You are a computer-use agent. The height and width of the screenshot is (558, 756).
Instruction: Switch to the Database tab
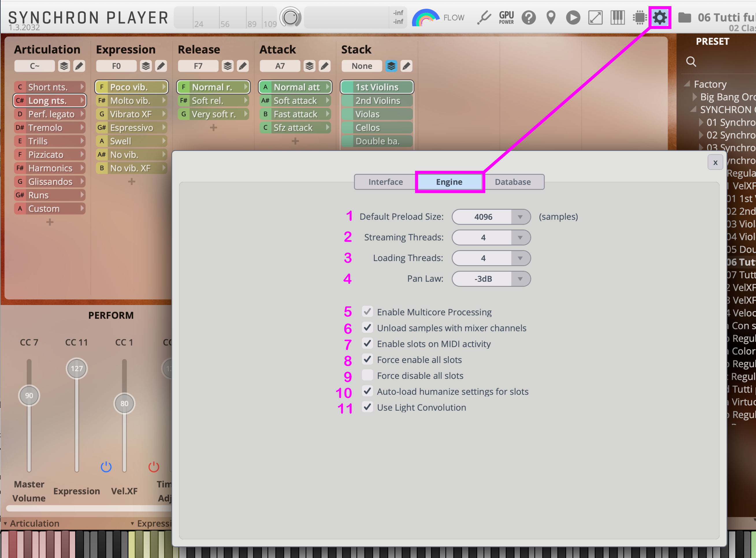click(513, 182)
